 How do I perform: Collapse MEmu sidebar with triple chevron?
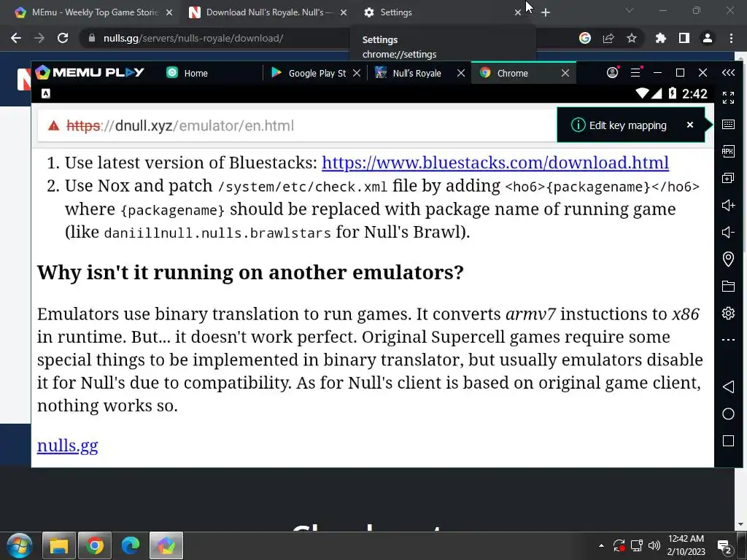click(x=728, y=72)
